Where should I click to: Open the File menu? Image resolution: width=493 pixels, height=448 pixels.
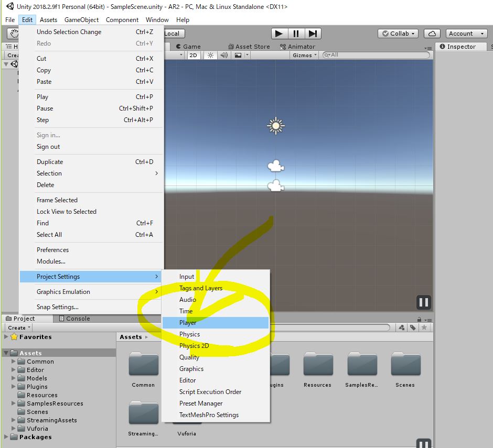coord(10,20)
